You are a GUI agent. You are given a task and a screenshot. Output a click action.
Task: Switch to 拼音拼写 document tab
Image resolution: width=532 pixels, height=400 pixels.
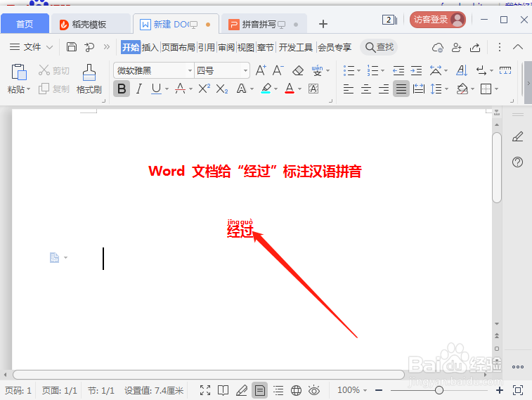[264, 24]
